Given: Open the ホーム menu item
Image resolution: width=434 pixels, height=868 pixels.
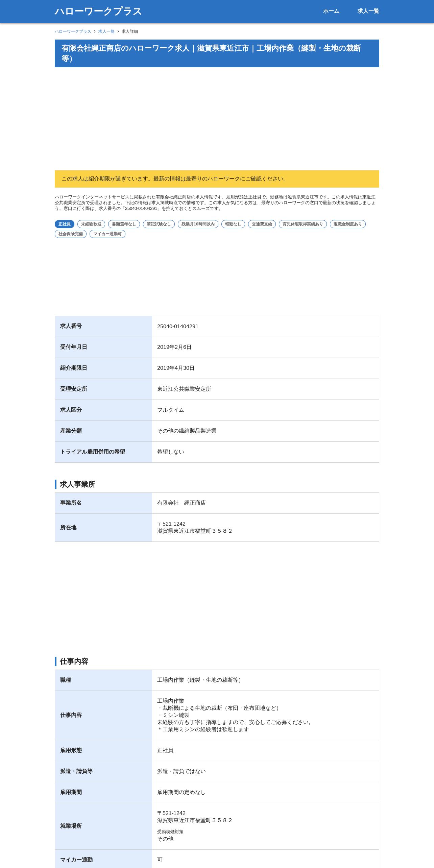Looking at the screenshot, I should click(331, 11).
